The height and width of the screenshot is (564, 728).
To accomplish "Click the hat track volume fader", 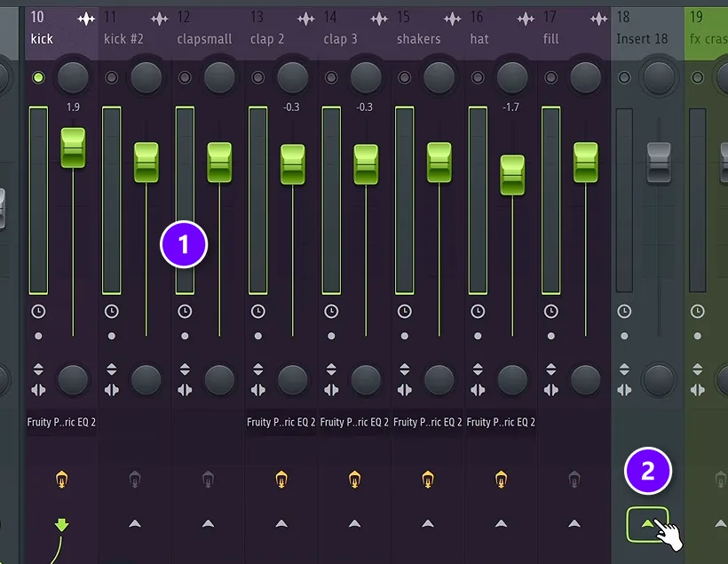I will (512, 175).
